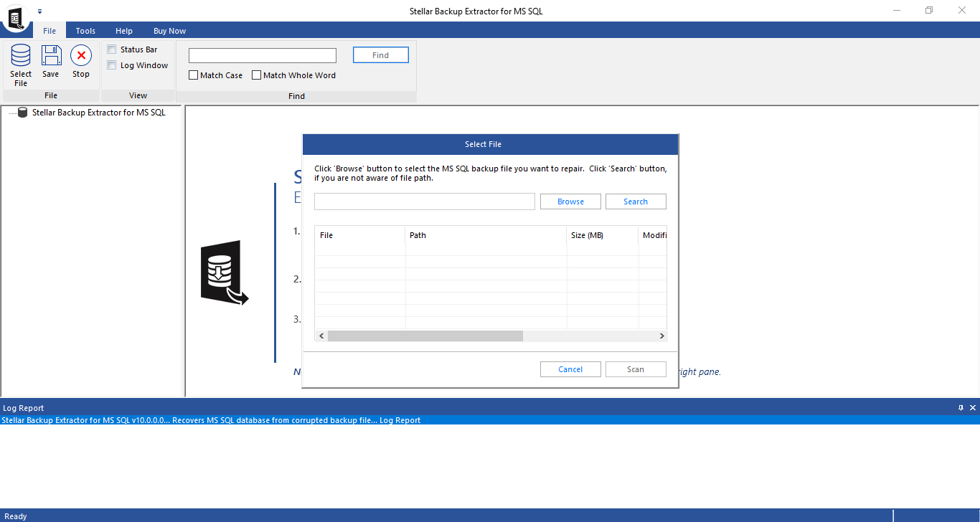Switch to the Buy Now menu

click(169, 30)
